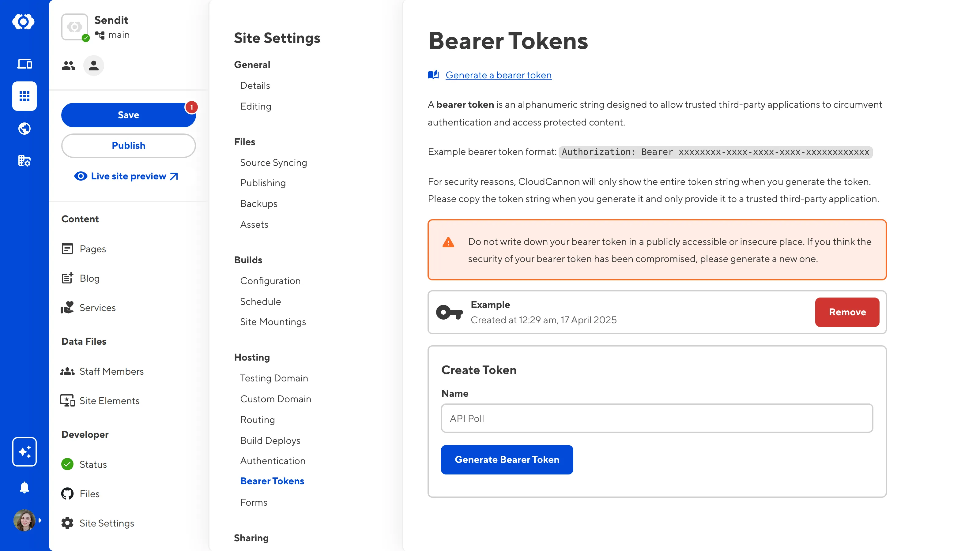Click the single user avatar icon
The width and height of the screenshot is (980, 551).
pos(94,66)
